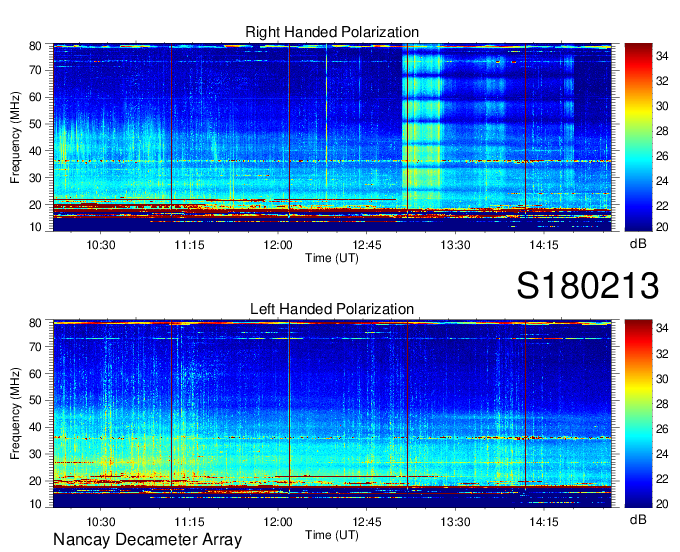This screenshot has height=552, width=680.
Task: Click the 'Time (UT)' label under bottom plot
Action: (332, 535)
